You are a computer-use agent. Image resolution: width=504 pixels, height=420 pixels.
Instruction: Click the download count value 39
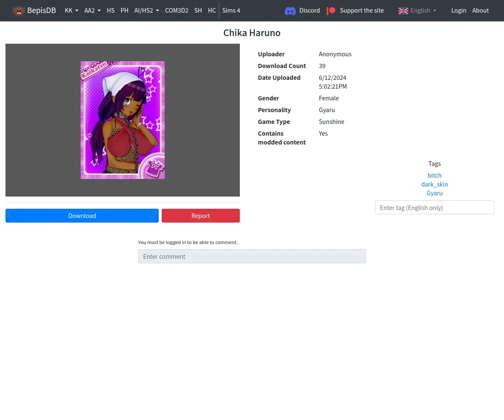[322, 66]
